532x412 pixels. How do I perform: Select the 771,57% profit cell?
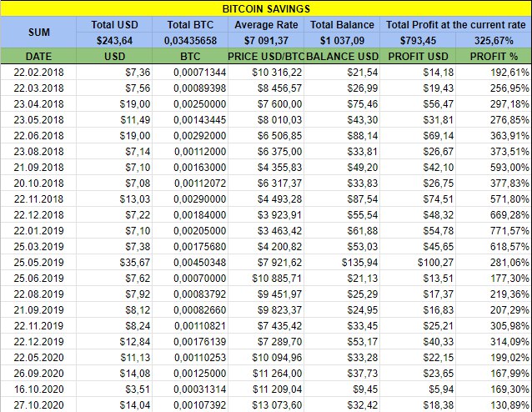coord(494,230)
